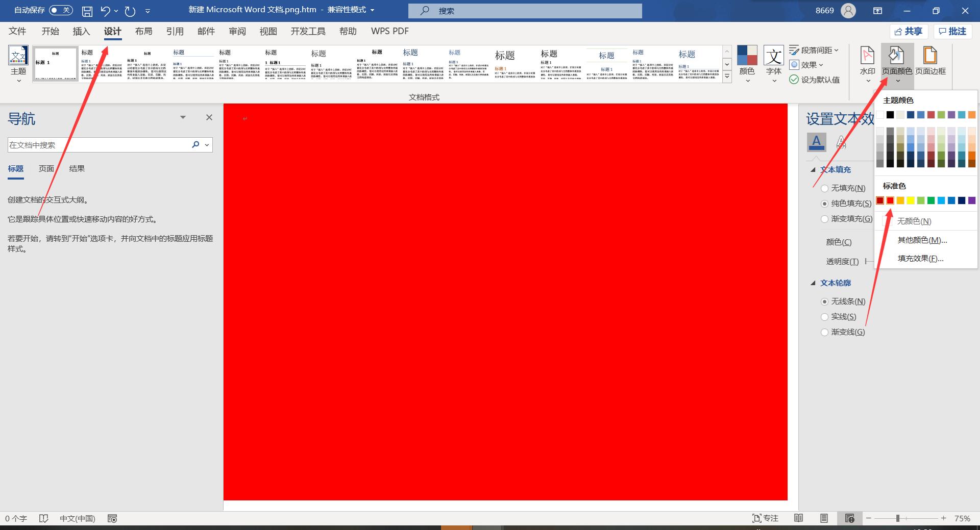This screenshot has height=530, width=980.
Task: Click the 在文档中搜索 input field
Action: (98, 145)
